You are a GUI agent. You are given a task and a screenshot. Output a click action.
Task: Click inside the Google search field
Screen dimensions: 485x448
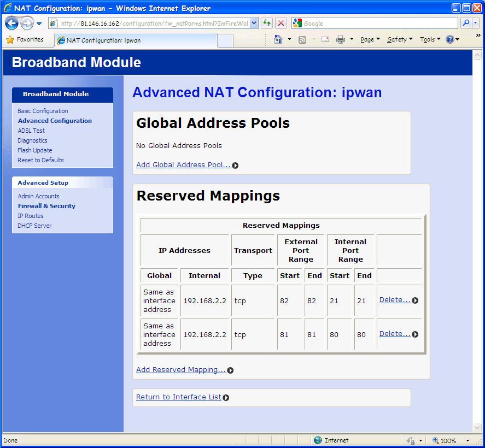pos(377,23)
